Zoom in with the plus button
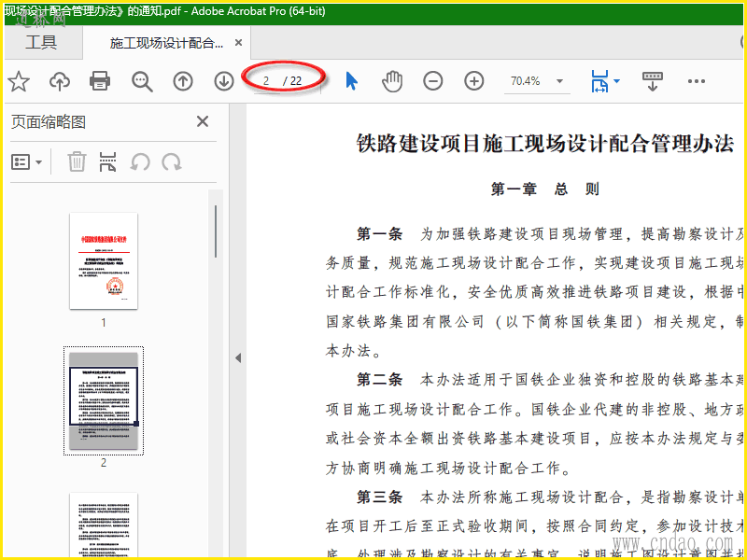 click(x=473, y=81)
